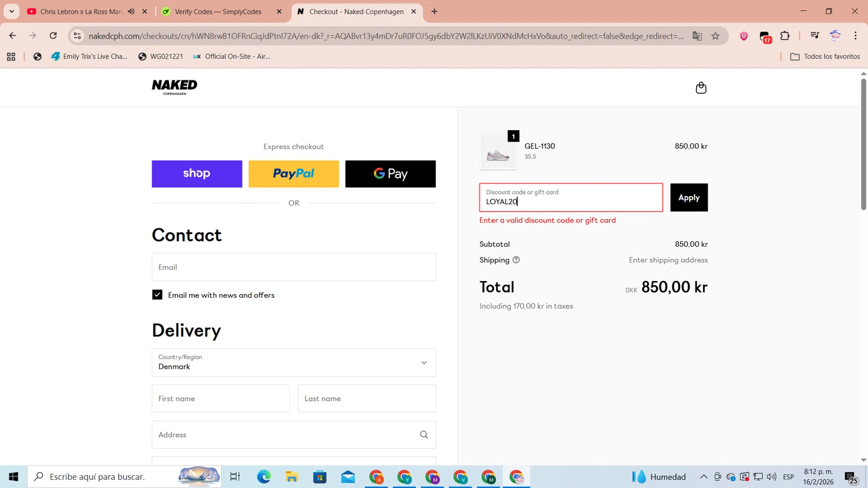
Task: Pay with Shop Pay button
Action: tap(197, 174)
